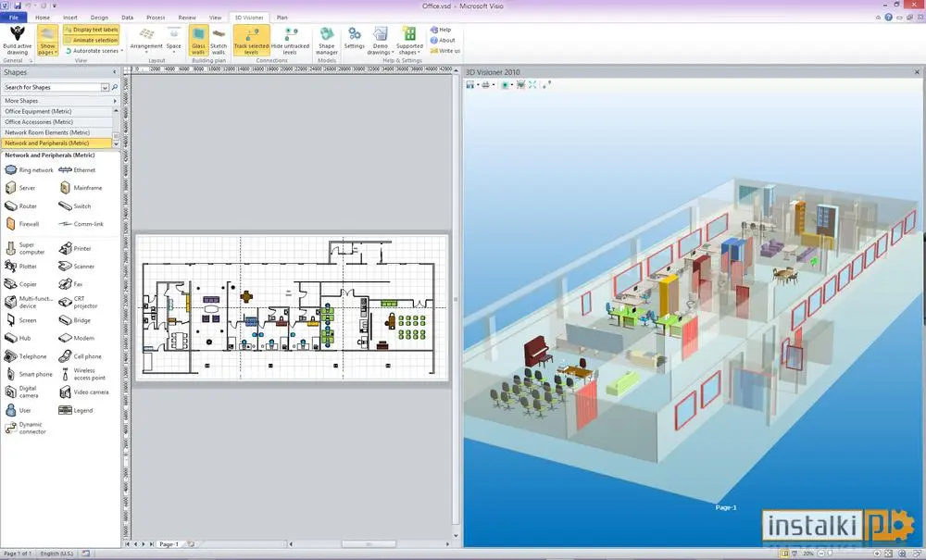The image size is (926, 560).
Task: Select the Switch shape
Action: point(75,205)
